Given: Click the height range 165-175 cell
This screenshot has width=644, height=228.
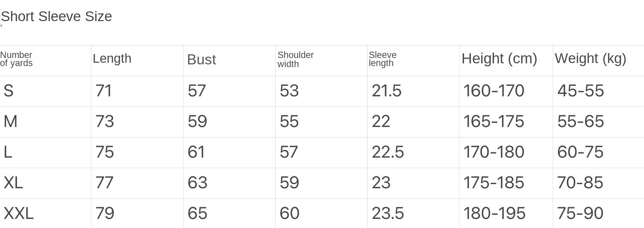Looking at the screenshot, I should click(x=494, y=121).
